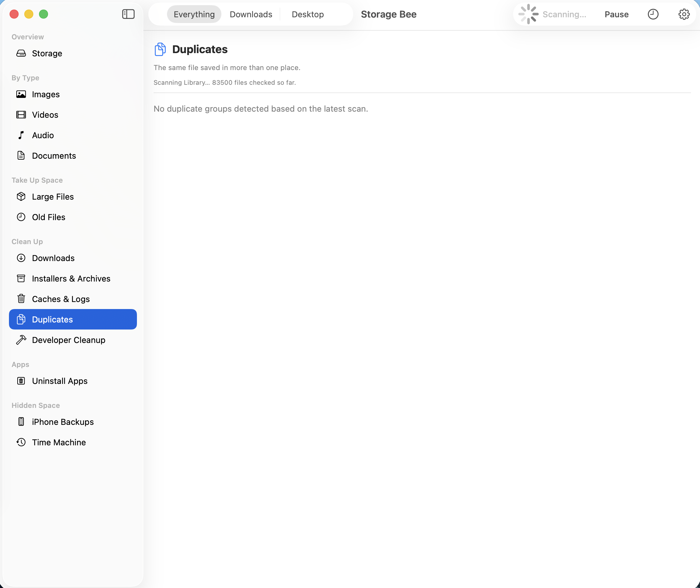
Task: Click the Caches & Logs trash icon
Action: [21, 299]
